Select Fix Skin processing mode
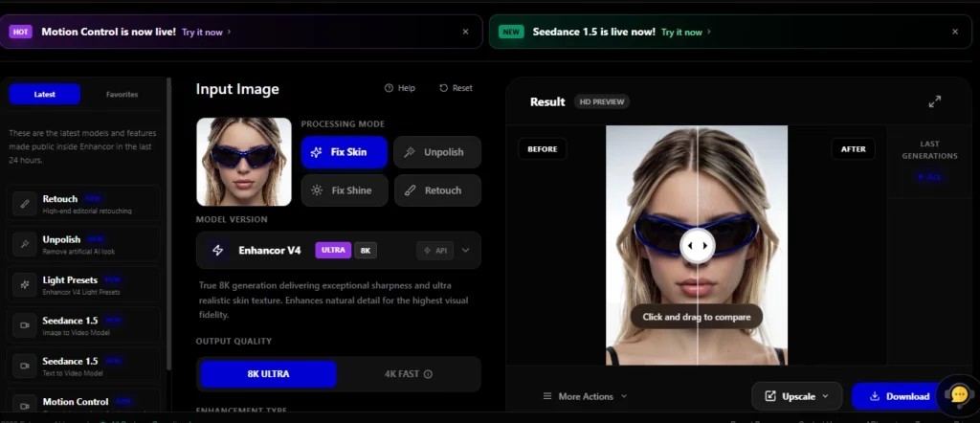The image size is (980, 423). [344, 152]
